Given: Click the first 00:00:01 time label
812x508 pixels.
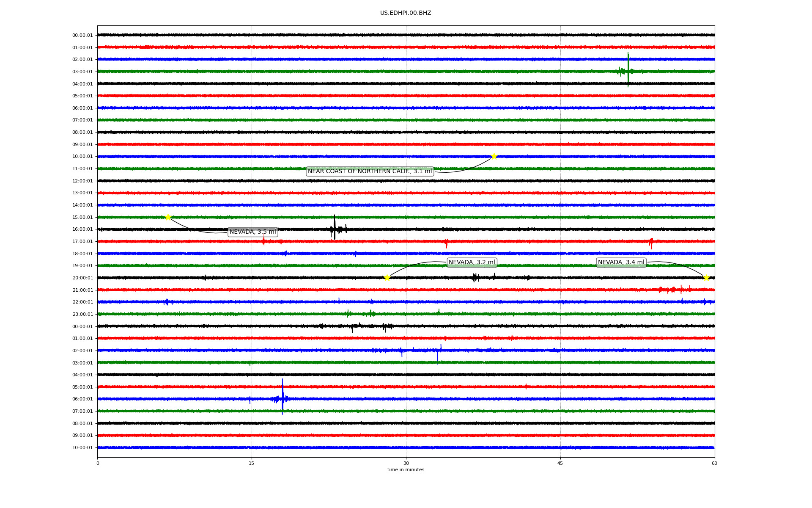Looking at the screenshot, I should click(82, 36).
